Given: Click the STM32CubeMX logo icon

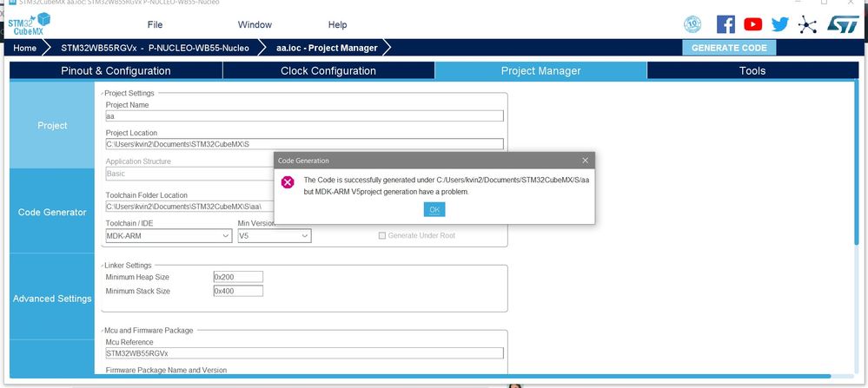Looking at the screenshot, I should tap(29, 24).
